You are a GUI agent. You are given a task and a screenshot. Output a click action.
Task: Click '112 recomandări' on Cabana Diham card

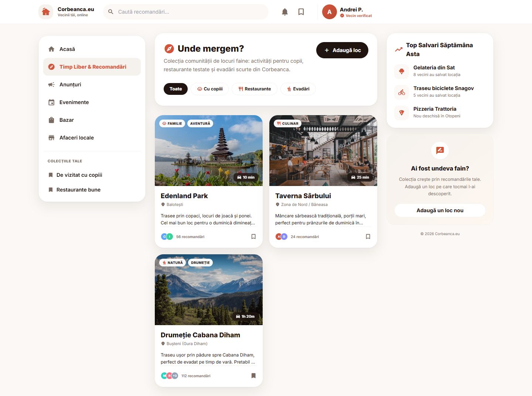[x=196, y=376]
